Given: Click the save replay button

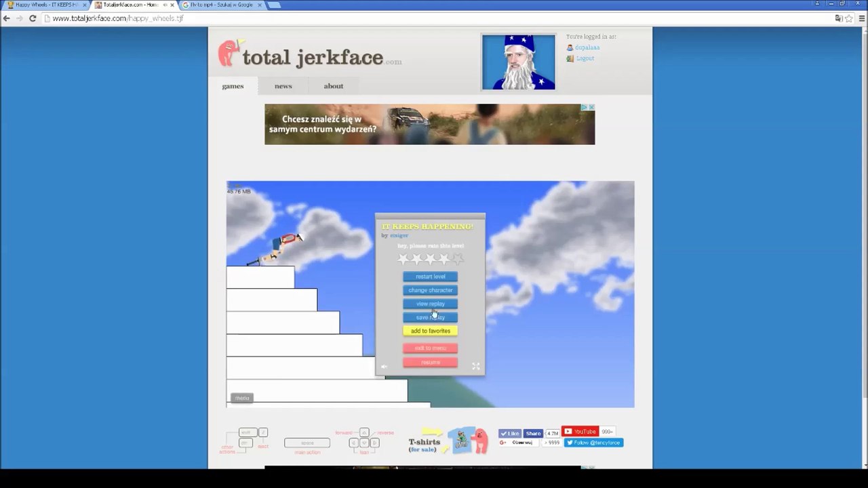Looking at the screenshot, I should tap(431, 317).
